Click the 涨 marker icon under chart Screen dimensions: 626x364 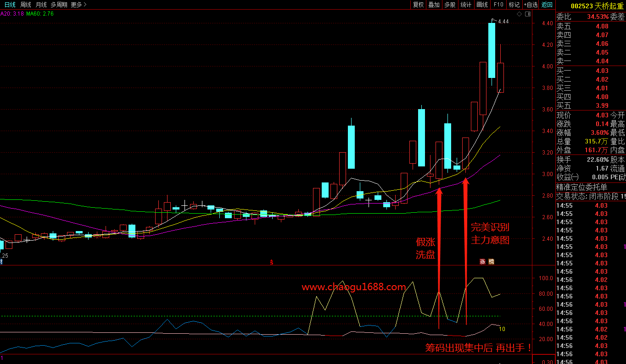coord(482,262)
